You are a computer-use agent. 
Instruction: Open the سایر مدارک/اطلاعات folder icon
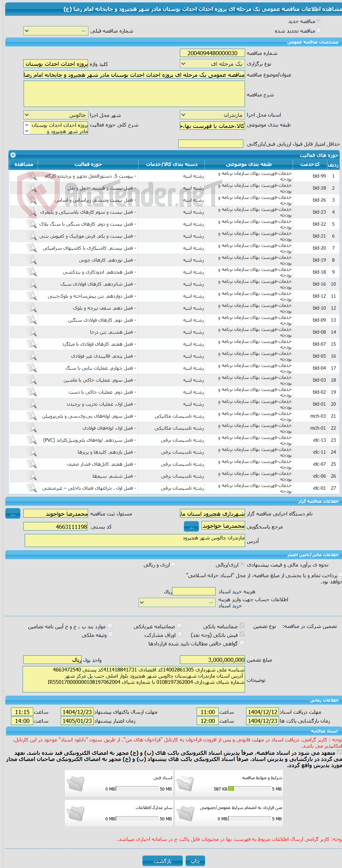[x=75, y=813]
